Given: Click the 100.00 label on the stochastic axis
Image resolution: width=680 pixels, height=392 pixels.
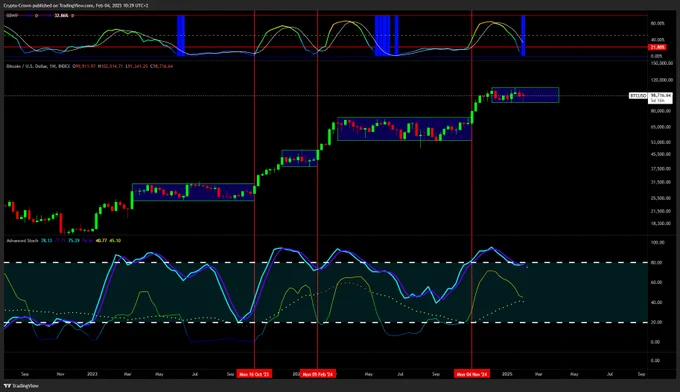Looking at the screenshot, I should 657,243.
